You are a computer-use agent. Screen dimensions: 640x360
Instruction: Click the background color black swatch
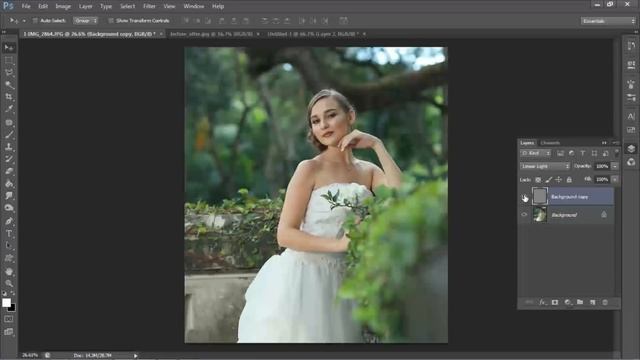point(13,309)
